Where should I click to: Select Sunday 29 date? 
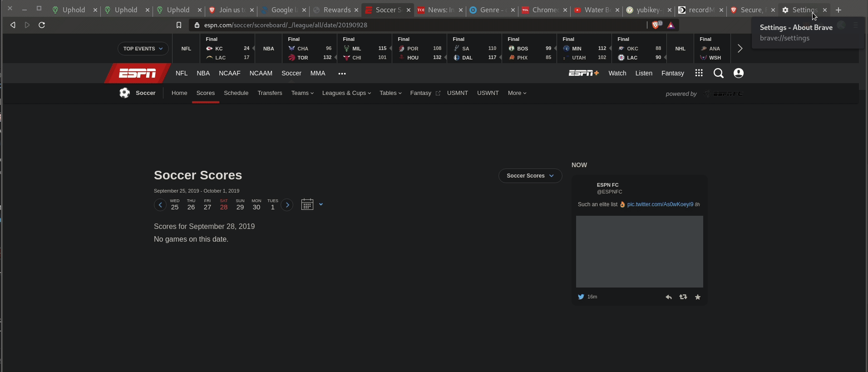coord(240,205)
